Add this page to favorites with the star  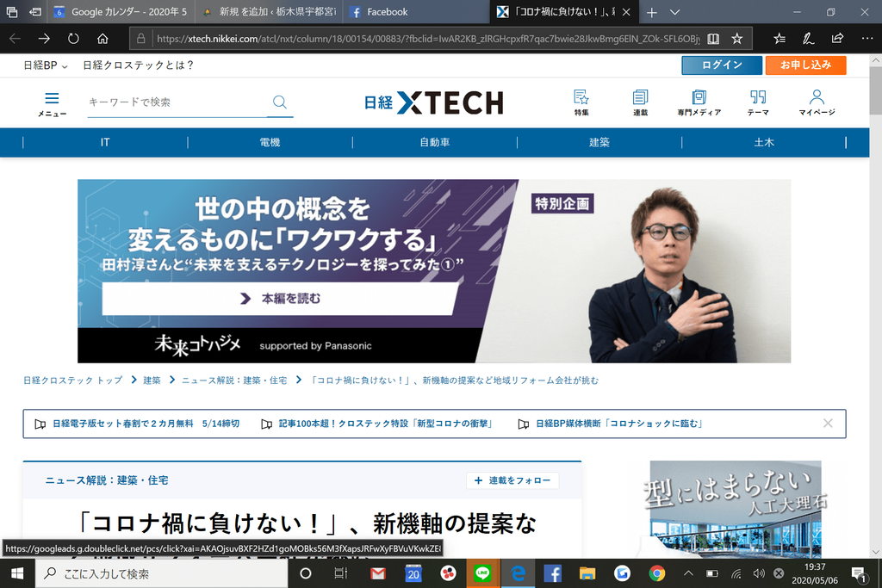click(736, 38)
